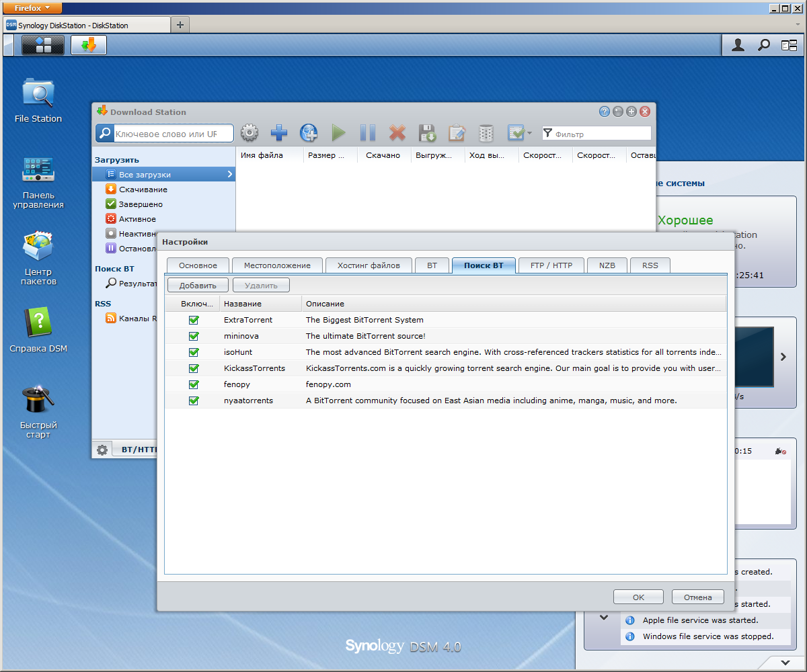This screenshot has height=672, width=807.
Task: Switch to the Основное tab
Action: (x=198, y=265)
